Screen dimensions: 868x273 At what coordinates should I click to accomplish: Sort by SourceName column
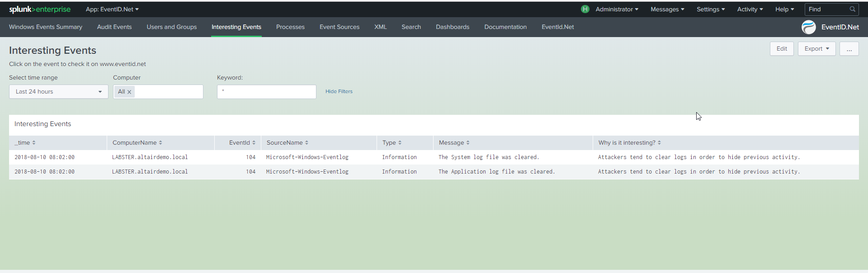[x=307, y=143]
